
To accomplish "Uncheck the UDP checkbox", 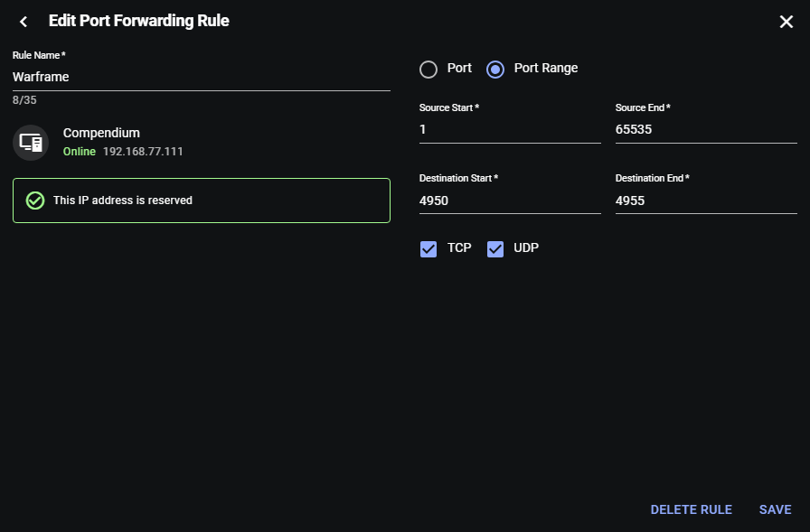I will coord(495,248).
